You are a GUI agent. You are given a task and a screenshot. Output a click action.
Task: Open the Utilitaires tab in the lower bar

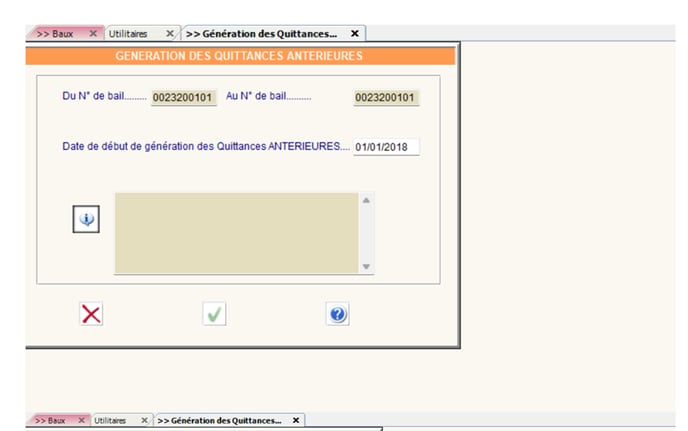pos(111,420)
